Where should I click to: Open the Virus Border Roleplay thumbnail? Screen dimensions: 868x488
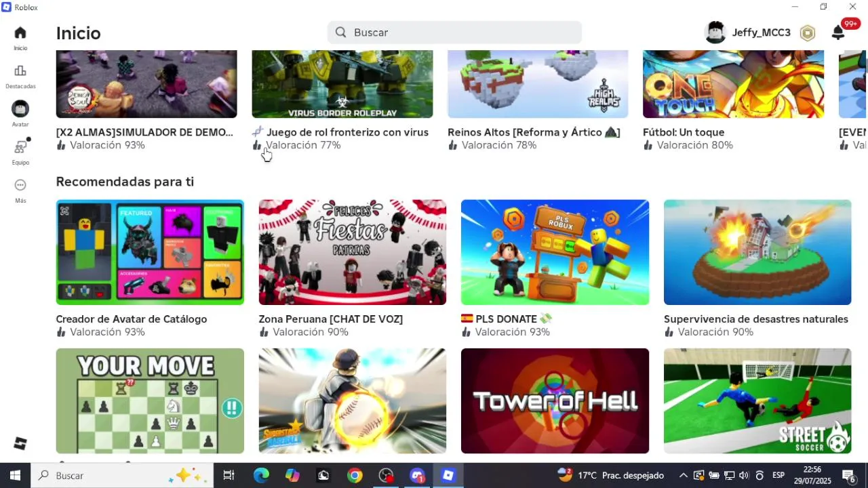342,84
